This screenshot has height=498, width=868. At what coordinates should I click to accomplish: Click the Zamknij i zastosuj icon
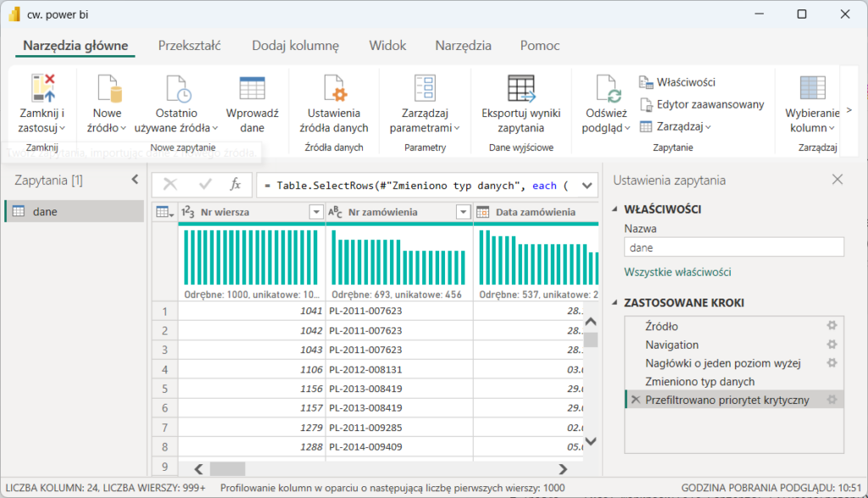[43, 88]
